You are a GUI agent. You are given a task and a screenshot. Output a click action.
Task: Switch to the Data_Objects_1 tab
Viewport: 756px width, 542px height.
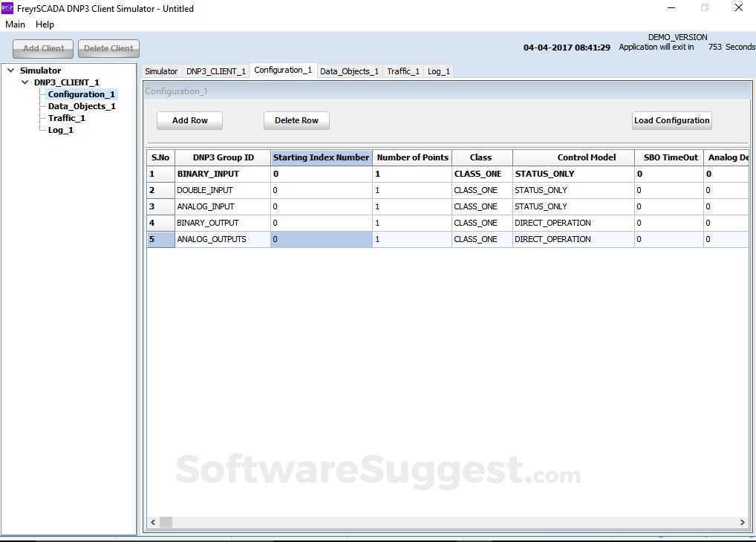[x=349, y=71]
